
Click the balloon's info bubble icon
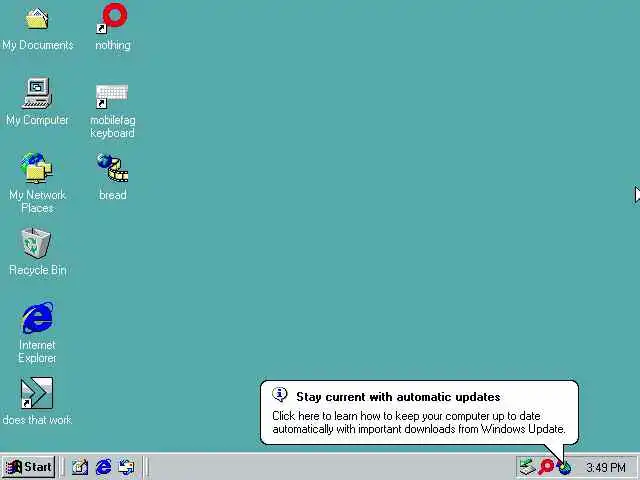(280, 395)
